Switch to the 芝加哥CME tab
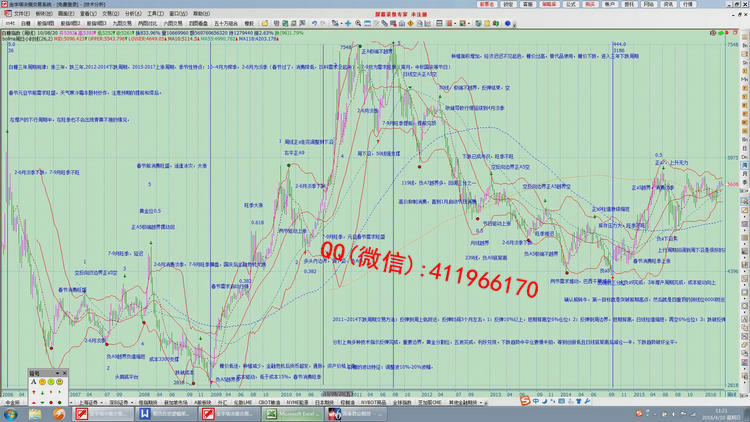Viewport: 750px width, 422px height. coord(429,402)
